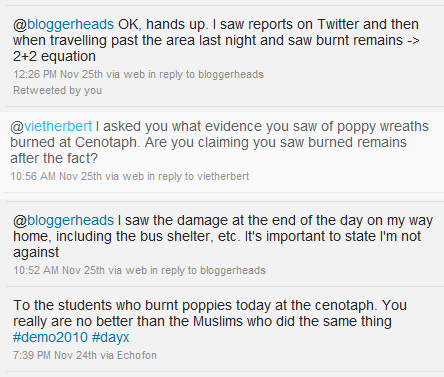Select the tweet about students who burnt poppies

pos(222,329)
